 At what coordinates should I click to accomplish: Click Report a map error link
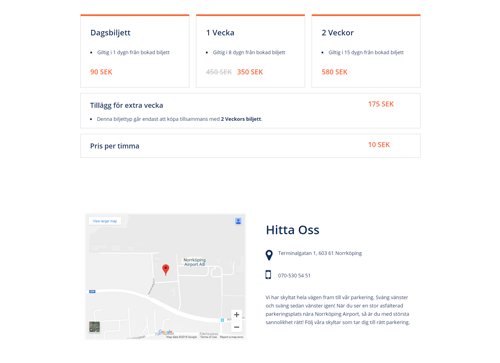(x=231, y=337)
